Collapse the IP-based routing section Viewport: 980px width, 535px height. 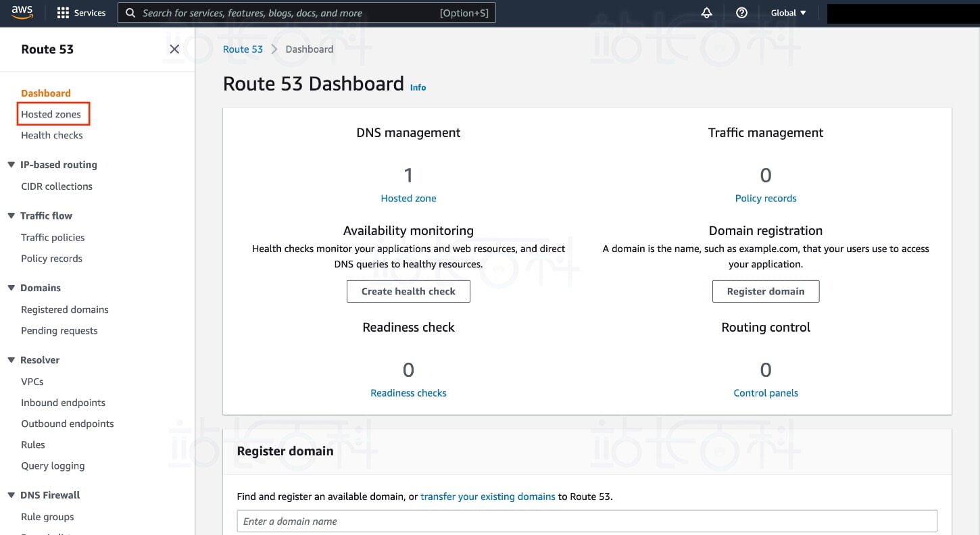tap(11, 165)
